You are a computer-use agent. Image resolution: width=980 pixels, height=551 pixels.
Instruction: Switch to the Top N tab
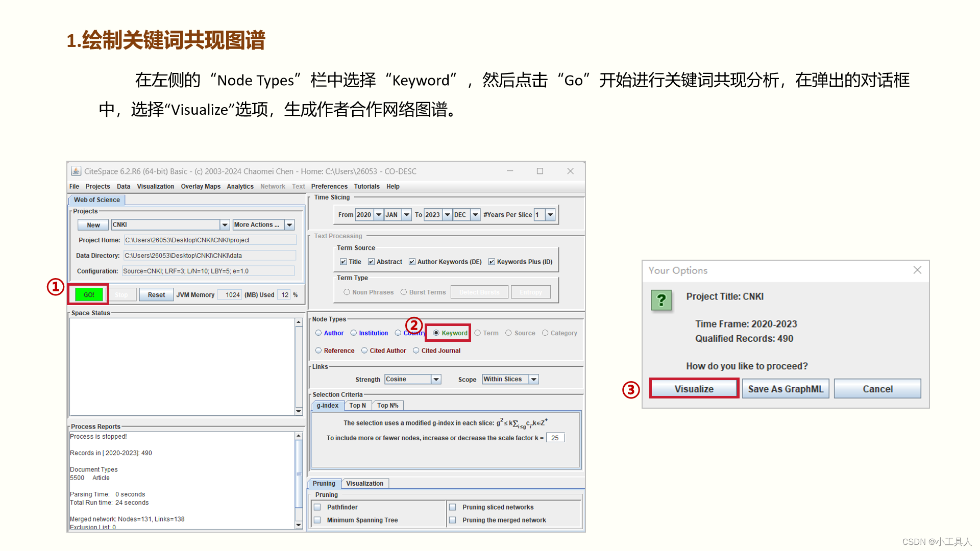357,405
